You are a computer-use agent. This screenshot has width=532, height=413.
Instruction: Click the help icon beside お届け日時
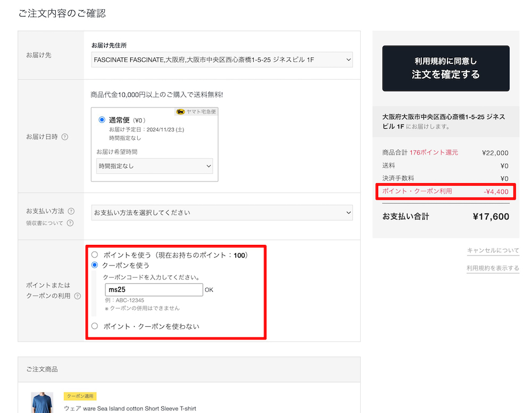(65, 137)
